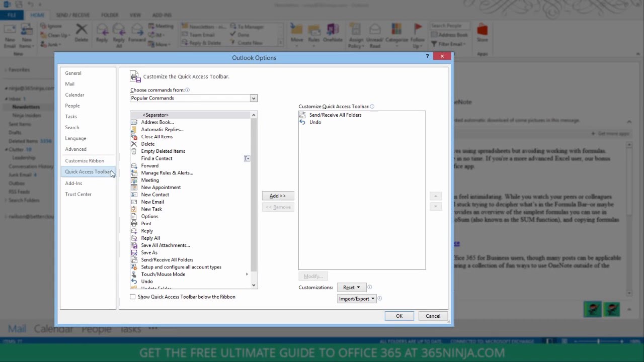Click the info icon next to Reset

tap(369, 288)
